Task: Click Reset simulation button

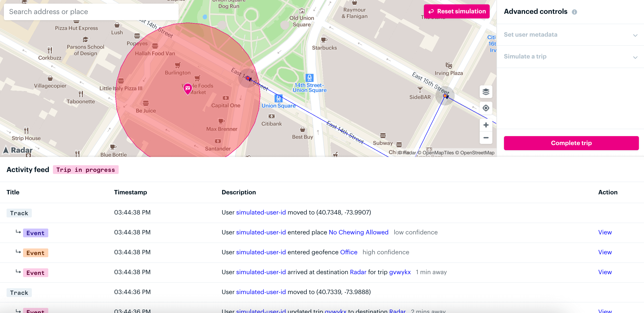Action: (x=456, y=11)
